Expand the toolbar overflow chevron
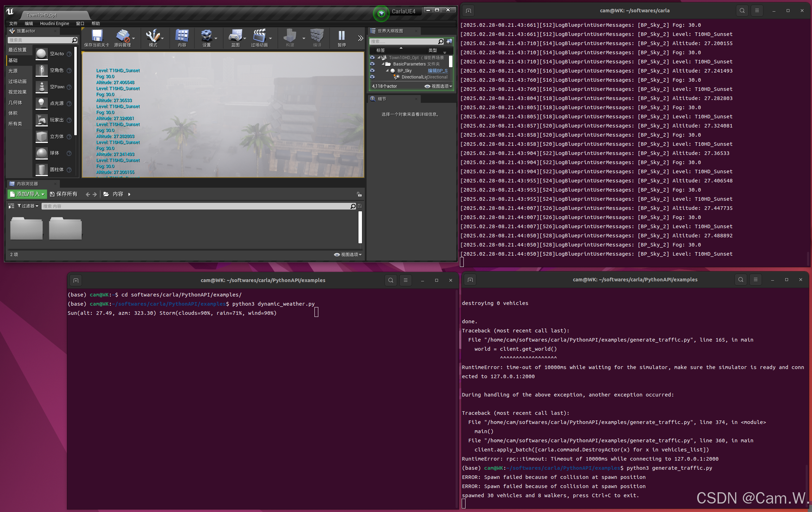Image resolution: width=812 pixels, height=512 pixels. pyautogui.click(x=360, y=38)
